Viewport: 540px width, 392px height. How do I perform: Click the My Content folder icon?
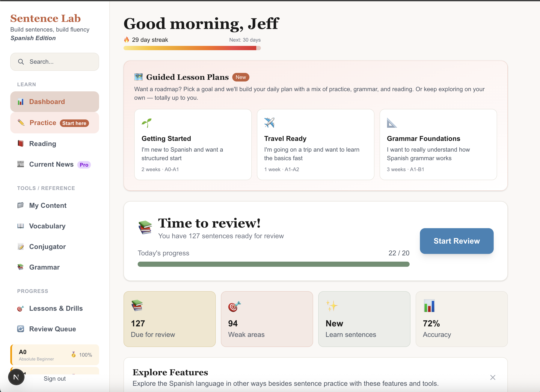click(x=21, y=205)
